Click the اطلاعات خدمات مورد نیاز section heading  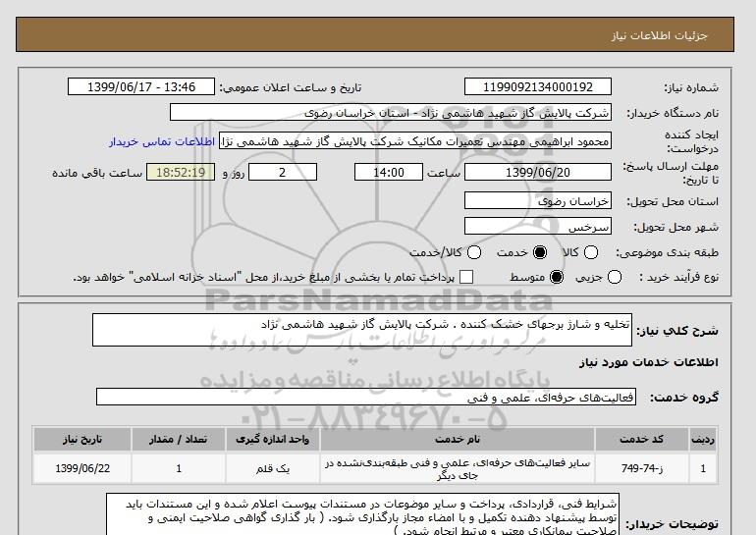(x=648, y=362)
